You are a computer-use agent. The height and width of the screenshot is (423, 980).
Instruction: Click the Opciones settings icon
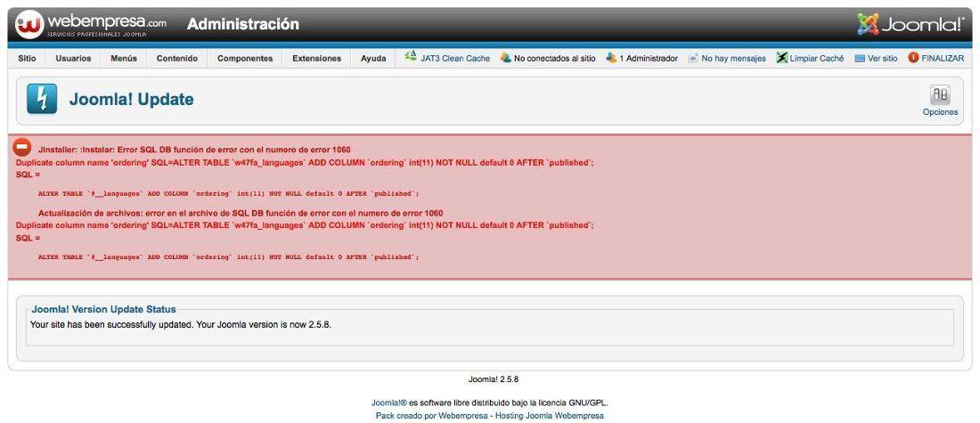[x=940, y=95]
